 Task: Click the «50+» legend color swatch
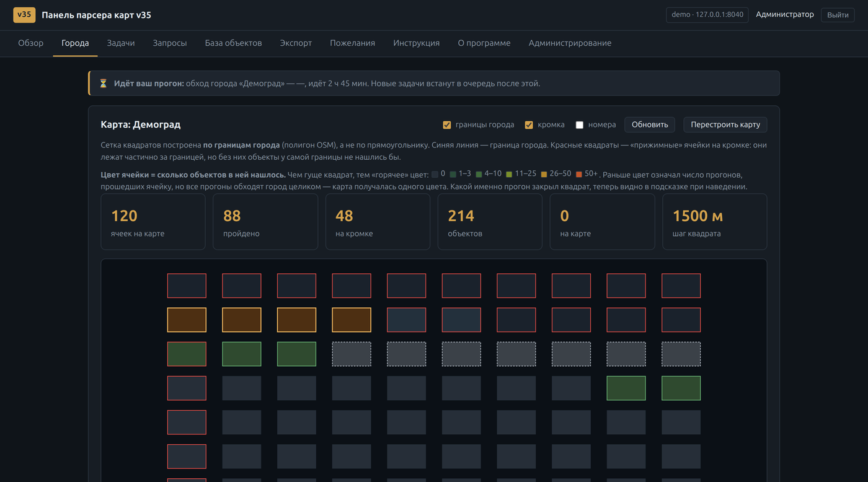click(578, 174)
